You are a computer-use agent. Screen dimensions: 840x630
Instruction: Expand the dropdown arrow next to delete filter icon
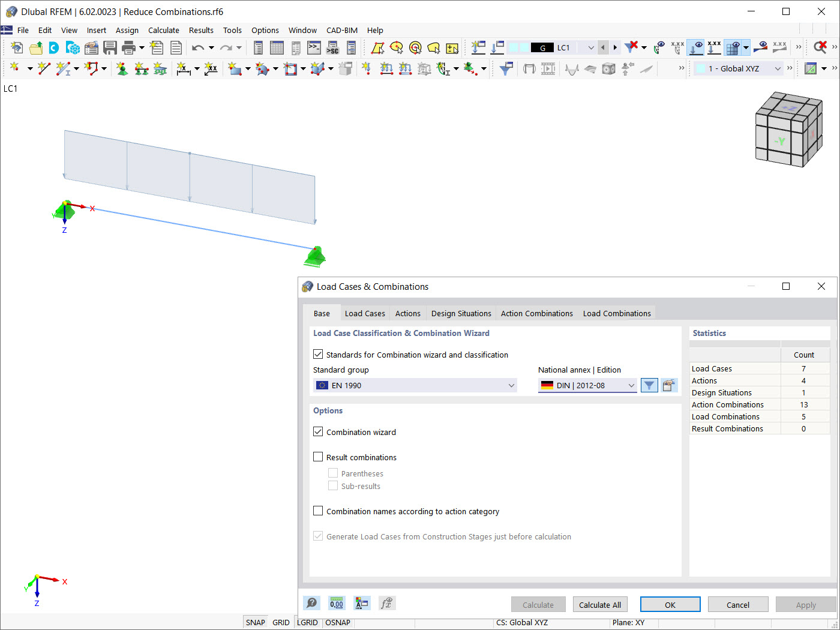click(644, 47)
